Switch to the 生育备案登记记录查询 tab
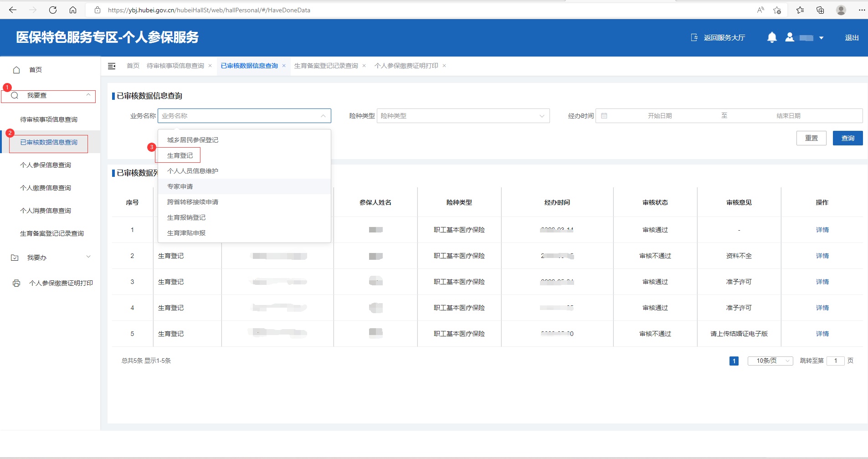The height and width of the screenshot is (459, 868). coord(326,66)
